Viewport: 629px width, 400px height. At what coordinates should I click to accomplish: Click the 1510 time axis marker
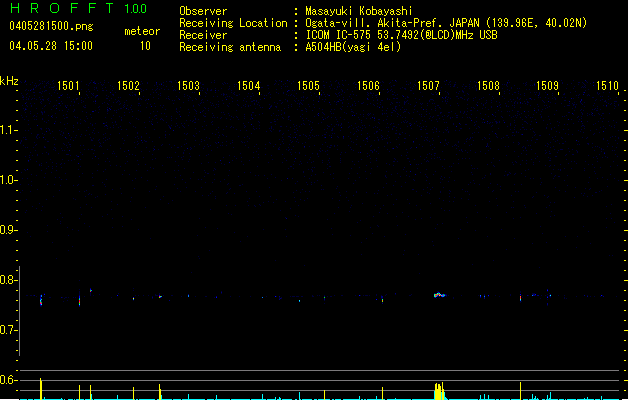click(x=607, y=86)
